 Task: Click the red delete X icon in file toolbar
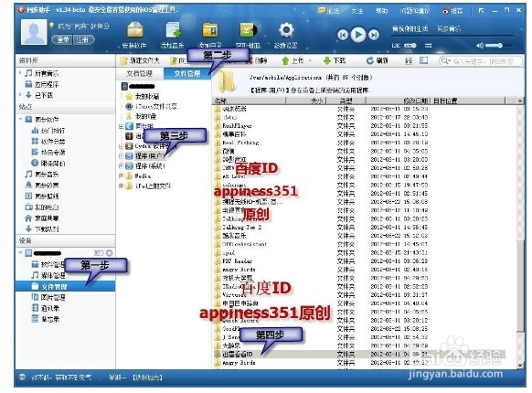pyautogui.click(x=250, y=60)
